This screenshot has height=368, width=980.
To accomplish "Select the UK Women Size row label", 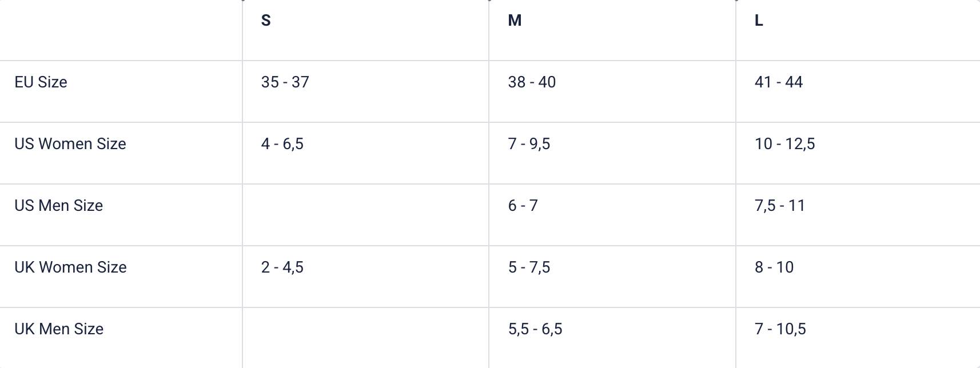I will (x=70, y=267).
